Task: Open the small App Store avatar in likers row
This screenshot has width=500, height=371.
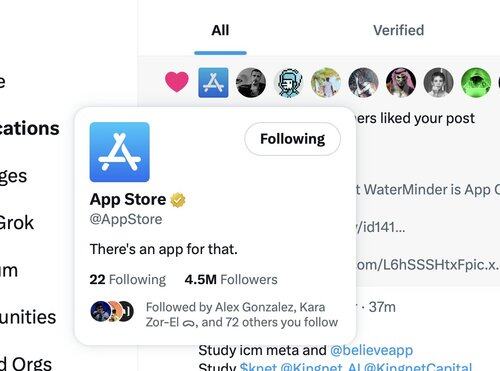Action: [x=213, y=83]
